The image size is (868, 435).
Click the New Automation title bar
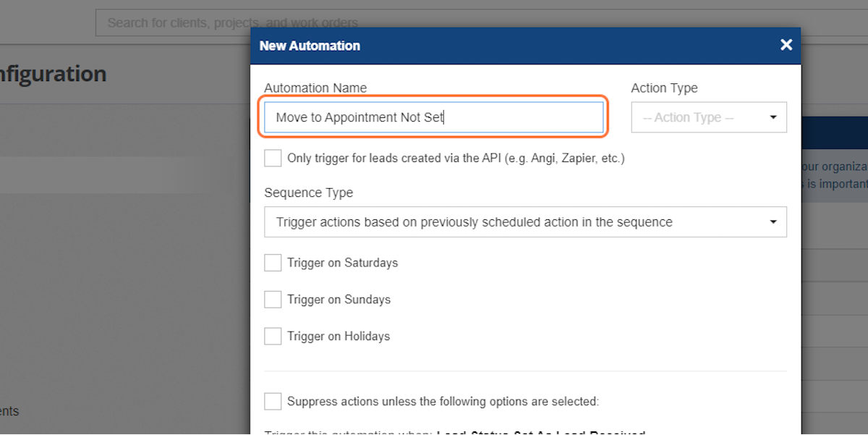(526, 46)
